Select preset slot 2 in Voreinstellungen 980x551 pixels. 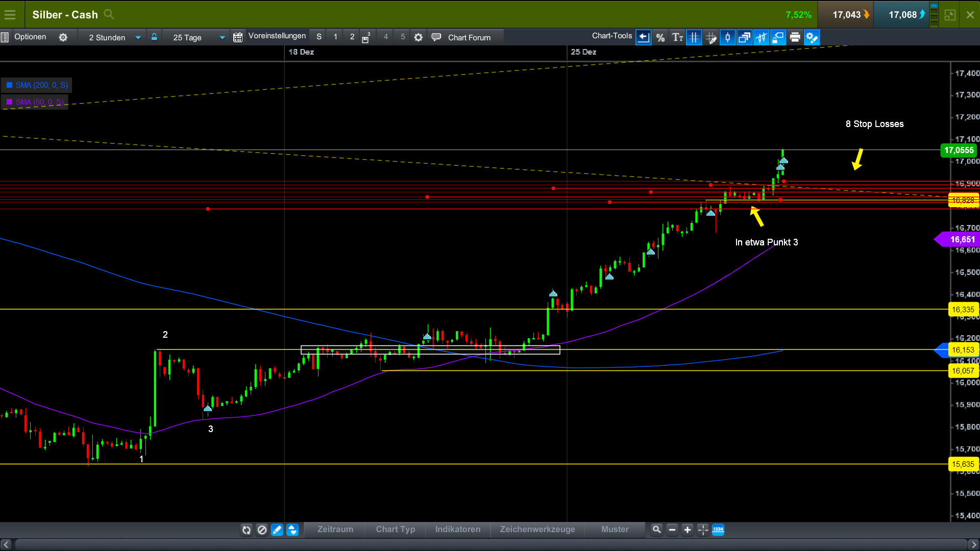click(352, 36)
